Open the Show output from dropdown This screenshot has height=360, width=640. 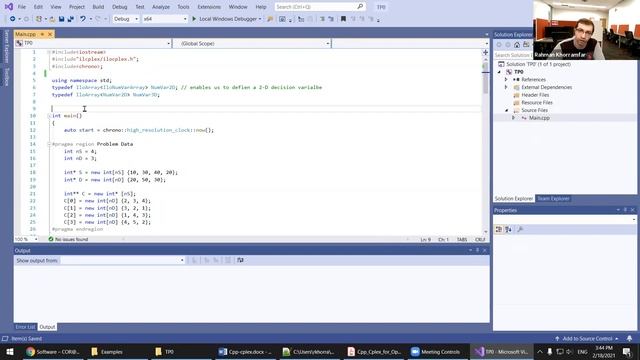(x=122, y=260)
